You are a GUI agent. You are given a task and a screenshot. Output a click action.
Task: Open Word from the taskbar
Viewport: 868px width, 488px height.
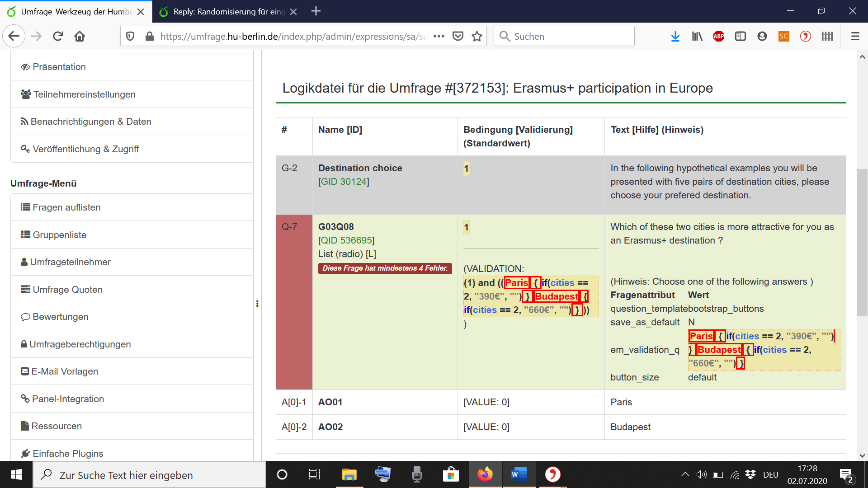519,474
